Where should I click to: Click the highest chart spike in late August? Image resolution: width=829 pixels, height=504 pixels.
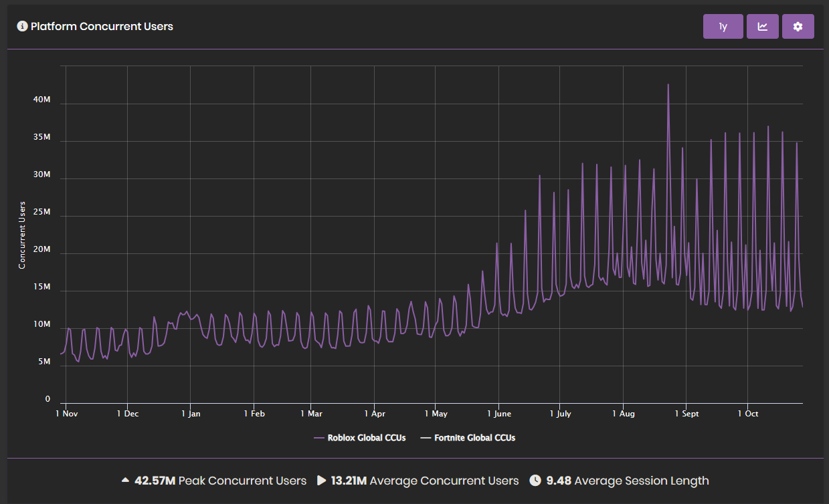[668, 85]
